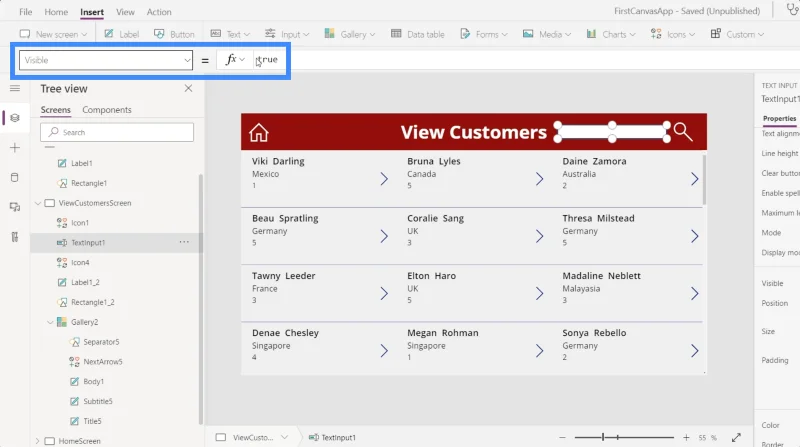This screenshot has height=447, width=800.
Task: Click the arrow next to Beau Spratling
Action: (x=384, y=236)
